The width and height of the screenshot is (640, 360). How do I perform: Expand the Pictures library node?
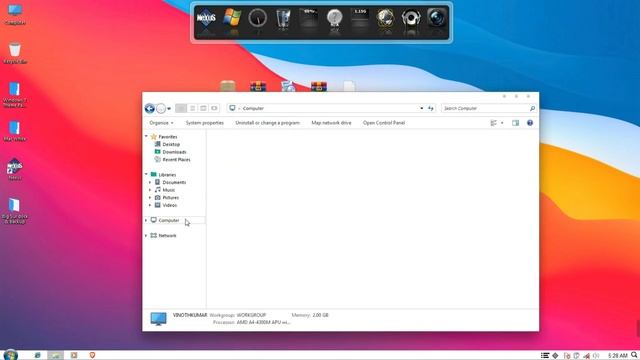pos(150,198)
